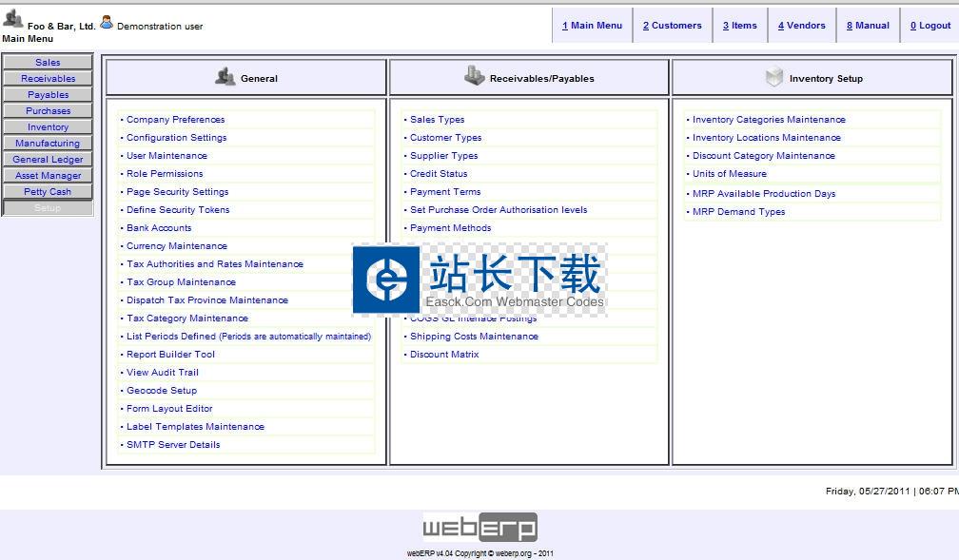Go to Customers in top navigation
The width and height of the screenshot is (959, 560).
point(672,26)
